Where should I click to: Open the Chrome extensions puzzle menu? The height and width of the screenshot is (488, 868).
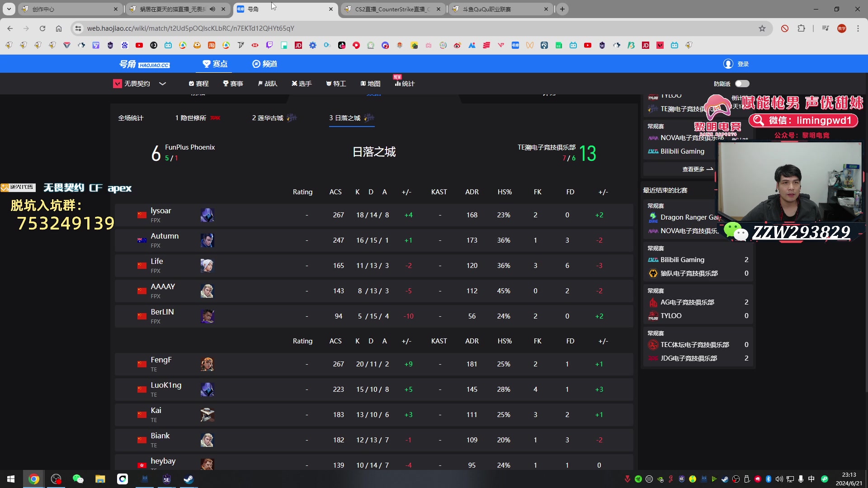pyautogui.click(x=802, y=28)
